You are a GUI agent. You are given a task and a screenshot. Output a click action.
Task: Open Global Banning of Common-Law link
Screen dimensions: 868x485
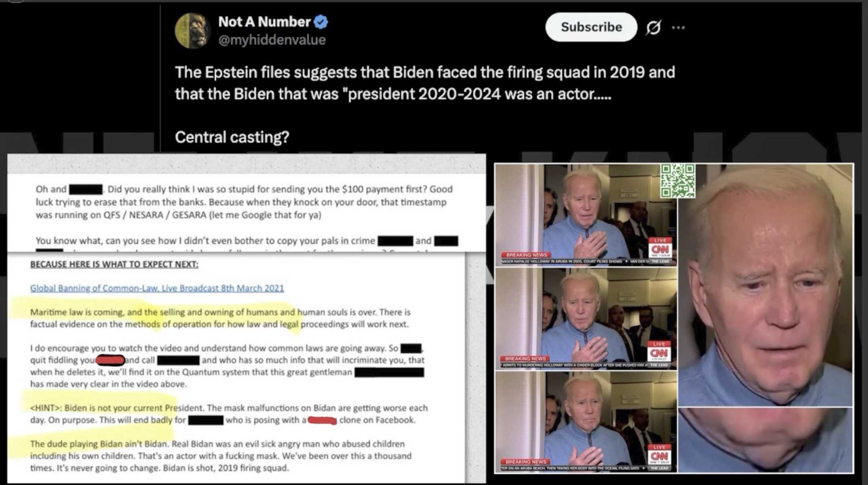point(157,288)
